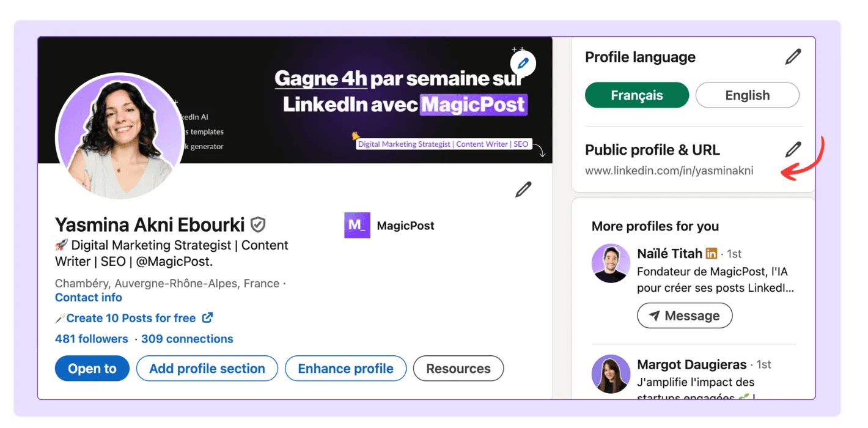Click external link icon after Create 10 Posts
Image resolution: width=868 pixels, height=428 pixels.
click(207, 318)
